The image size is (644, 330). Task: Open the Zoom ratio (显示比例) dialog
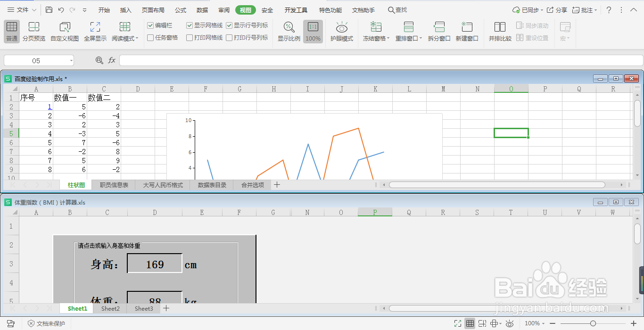tap(289, 31)
